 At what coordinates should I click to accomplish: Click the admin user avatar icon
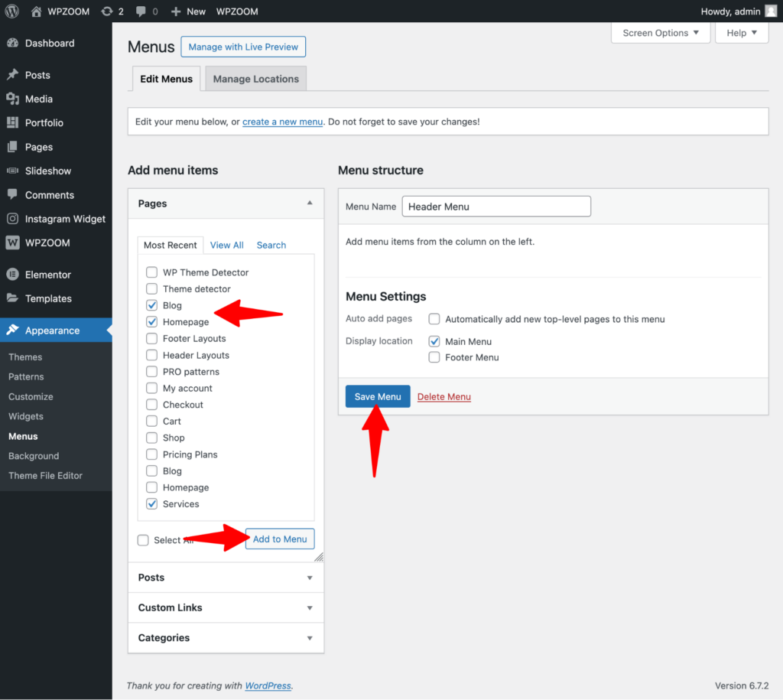point(771,11)
